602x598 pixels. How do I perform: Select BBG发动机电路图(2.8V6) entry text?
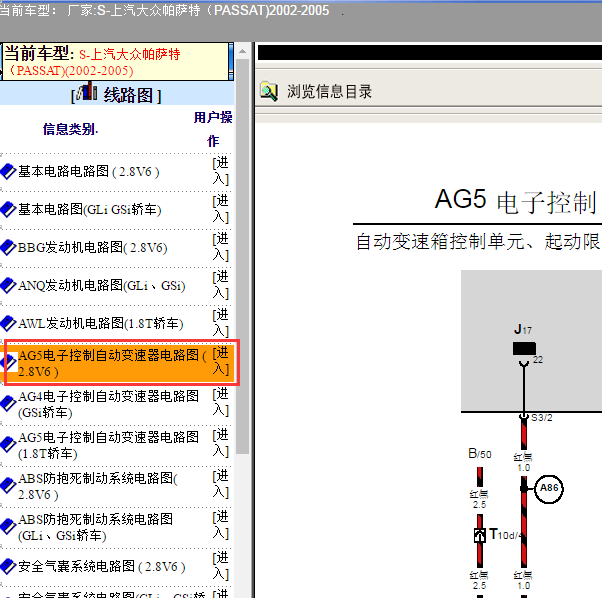click(93, 248)
